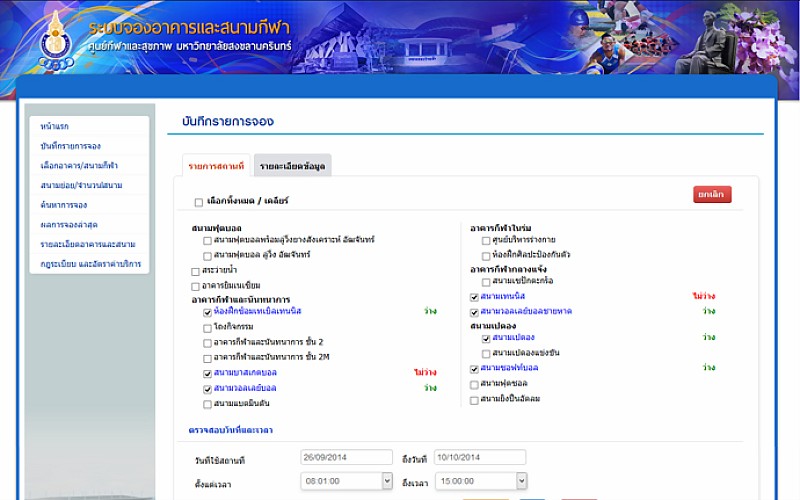Viewport: 800px width, 500px height.
Task: Click the ระบบจองอาคารและสนามกีฬา banner title
Action: (189, 29)
